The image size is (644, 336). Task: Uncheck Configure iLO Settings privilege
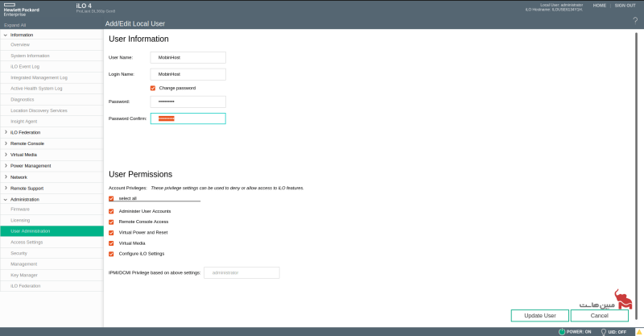(x=111, y=254)
